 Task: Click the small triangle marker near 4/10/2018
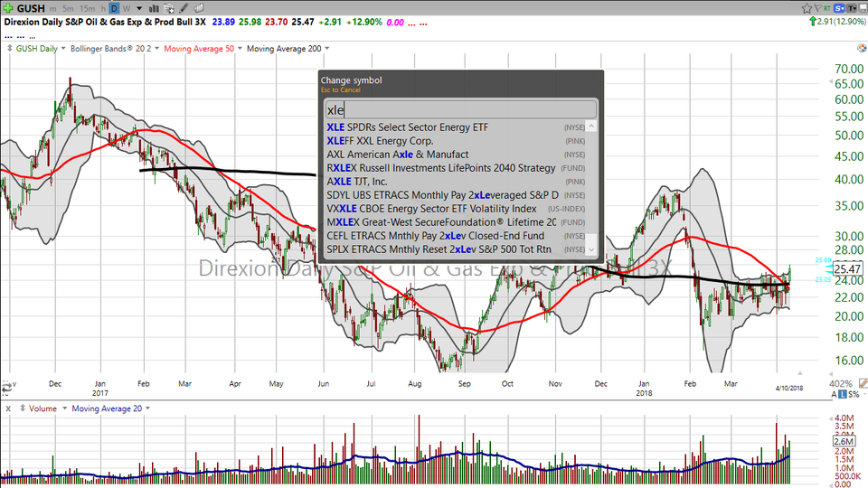pos(799,373)
